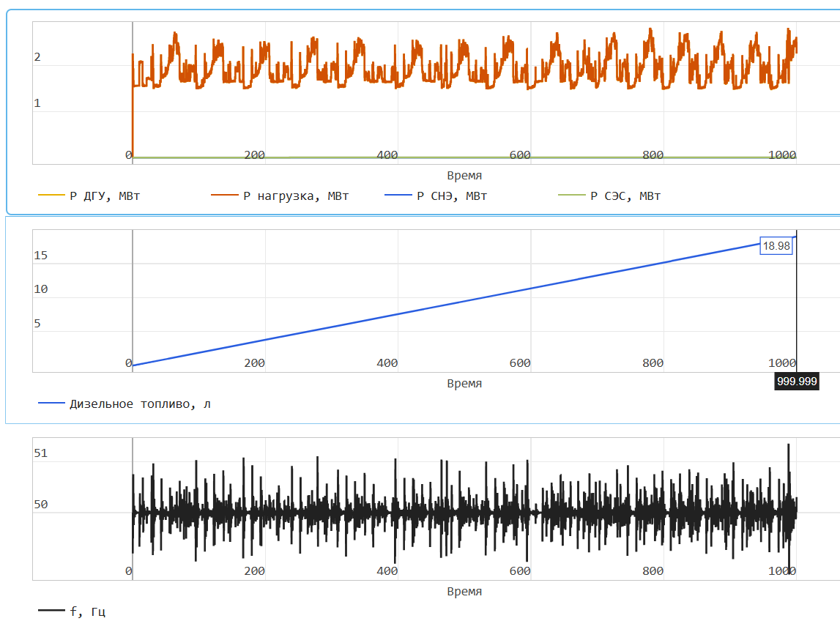Toggle the Дизельное топливо, л legend text

pos(139,404)
